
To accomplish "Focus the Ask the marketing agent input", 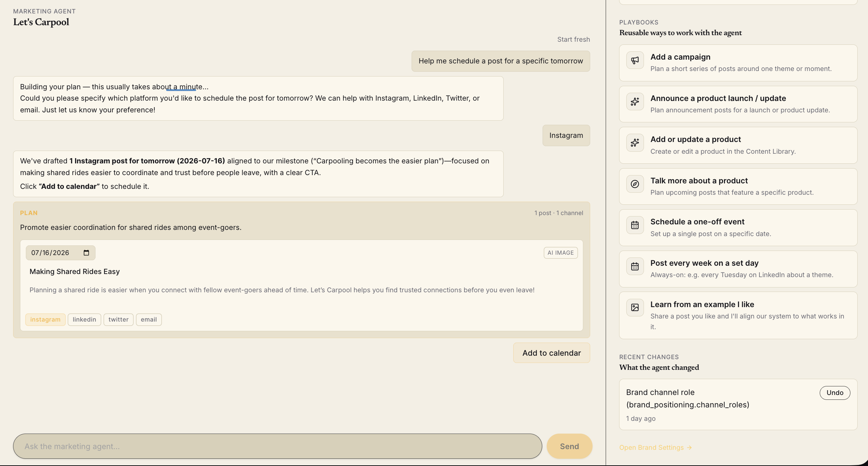I will 277,446.
